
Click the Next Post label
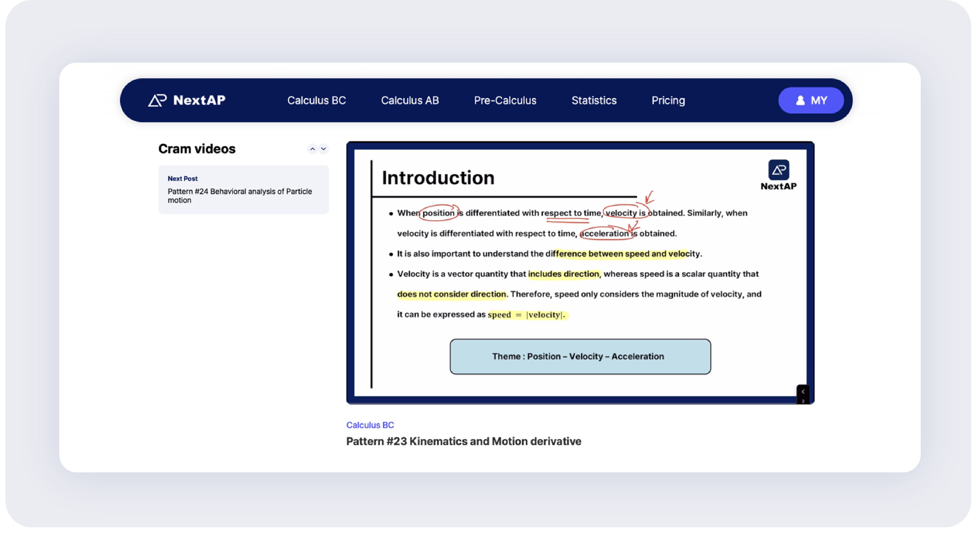pos(183,179)
